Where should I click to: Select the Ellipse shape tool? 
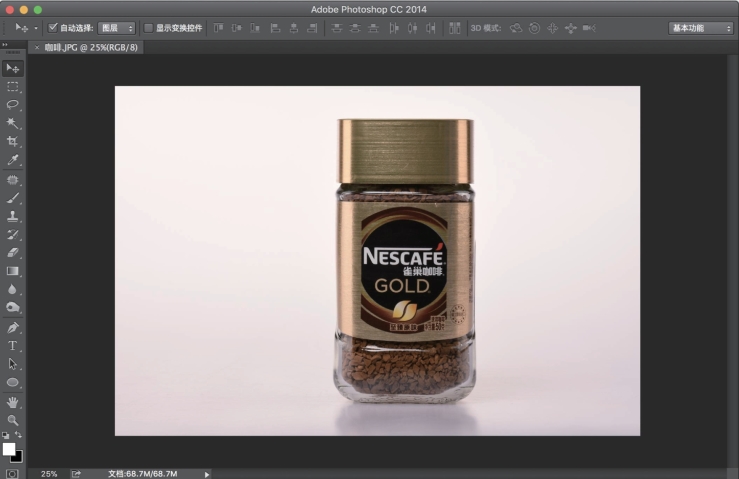[x=13, y=382]
